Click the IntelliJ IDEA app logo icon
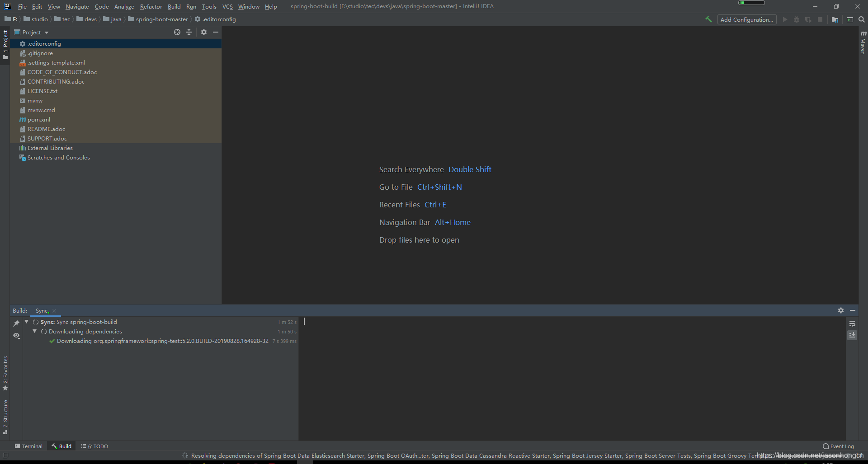This screenshot has width=868, height=464. [x=7, y=6]
